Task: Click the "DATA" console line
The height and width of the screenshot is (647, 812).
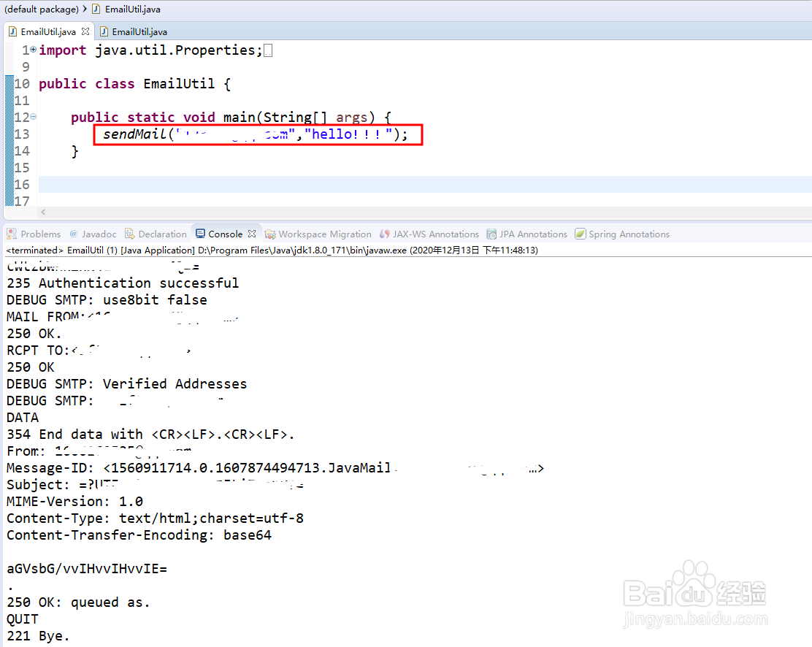Action: 22,418
